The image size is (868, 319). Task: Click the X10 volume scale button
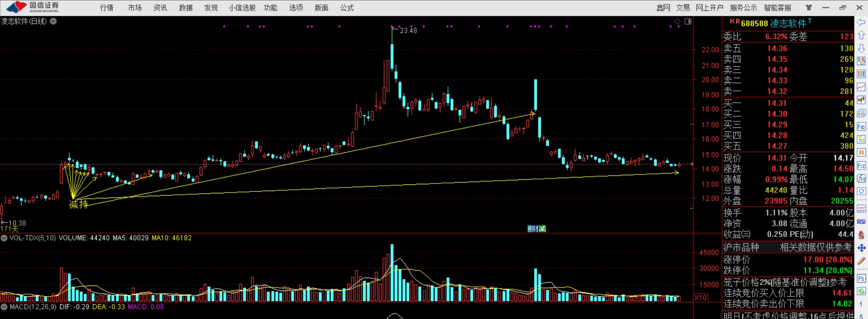click(700, 297)
